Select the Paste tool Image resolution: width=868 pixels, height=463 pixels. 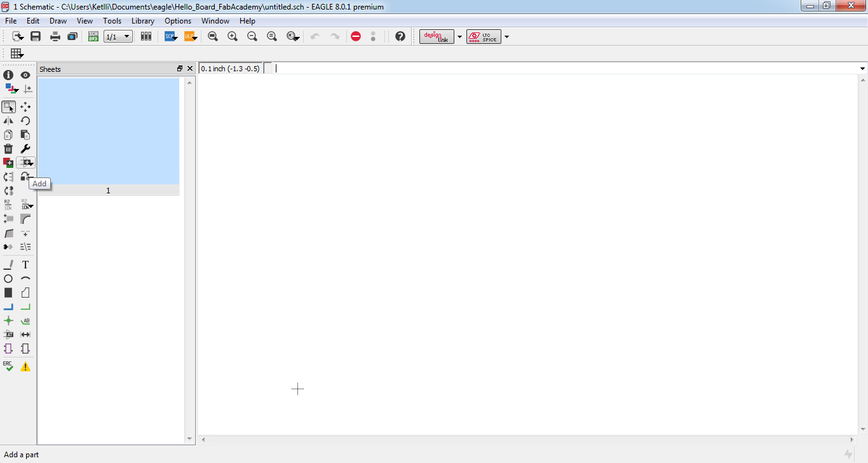(x=25, y=135)
